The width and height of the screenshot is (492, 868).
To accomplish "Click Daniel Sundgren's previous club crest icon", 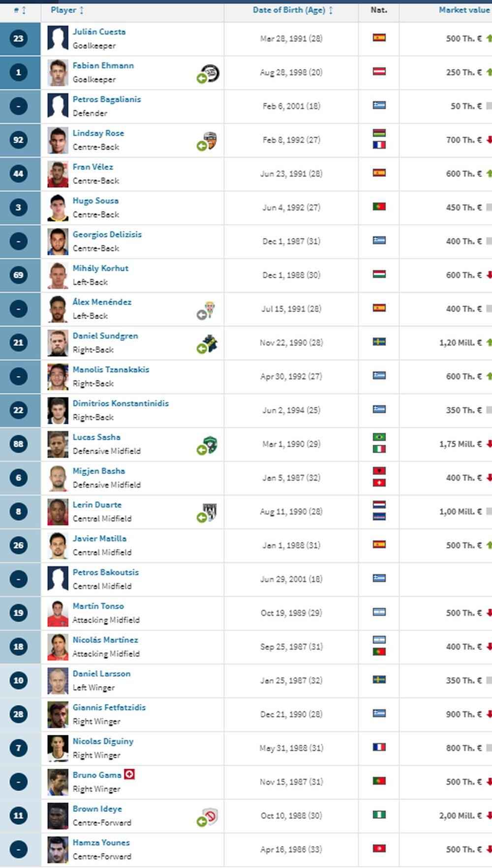I will click(210, 343).
